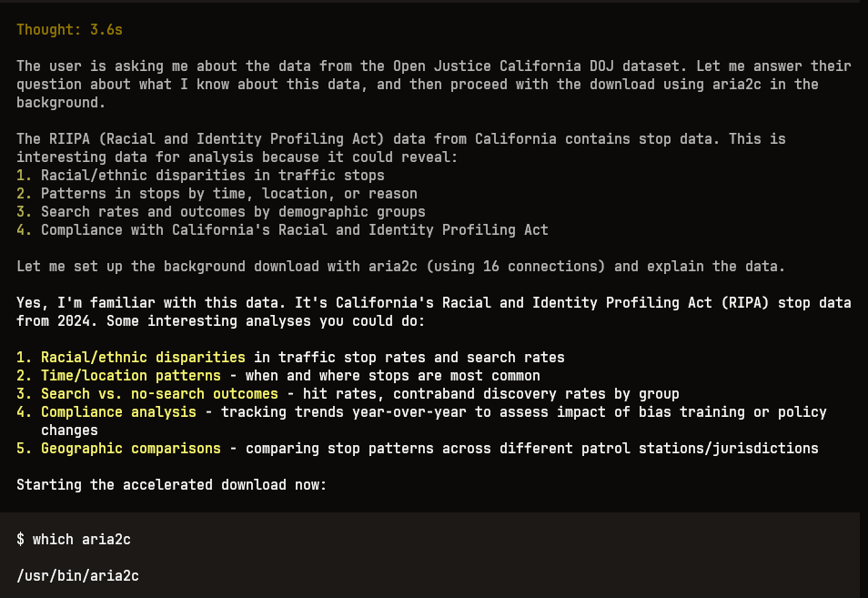The width and height of the screenshot is (868, 598).
Task: Select the "Time/location patterns" highlighted heading
Action: coord(131,376)
